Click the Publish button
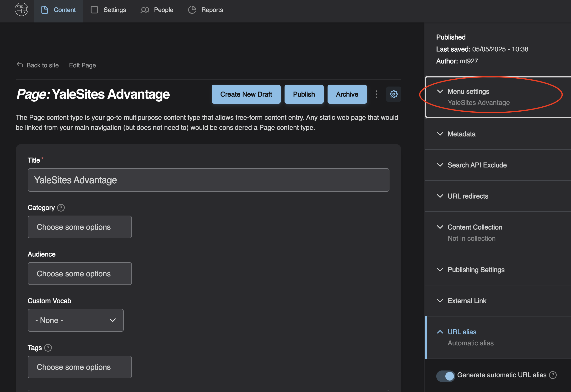Screen dimensions: 571x392 coord(304,94)
